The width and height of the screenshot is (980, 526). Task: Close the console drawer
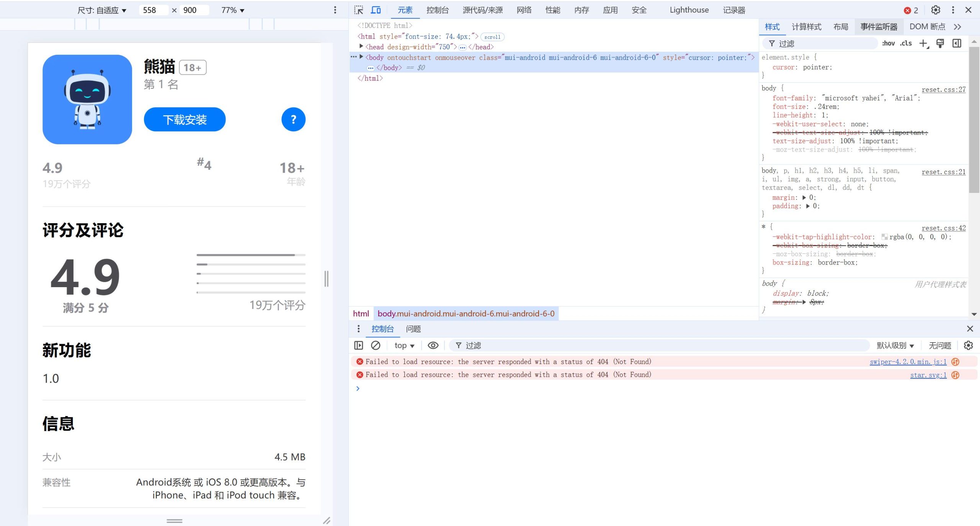[970, 329]
